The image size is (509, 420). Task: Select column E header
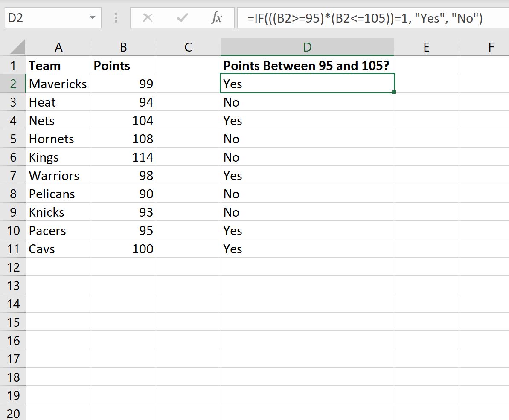click(426, 47)
